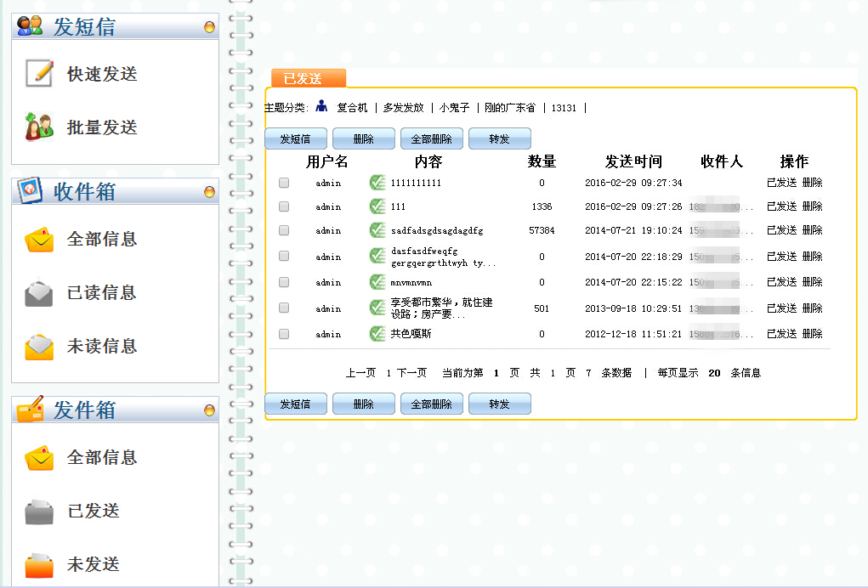
Task: Tick checkbox for the 2016-02-29 09:27:26 row
Action: click(x=284, y=206)
